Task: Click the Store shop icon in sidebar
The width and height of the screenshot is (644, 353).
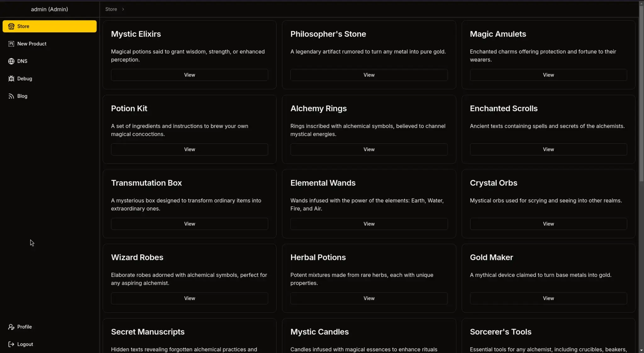Action: click(x=11, y=26)
